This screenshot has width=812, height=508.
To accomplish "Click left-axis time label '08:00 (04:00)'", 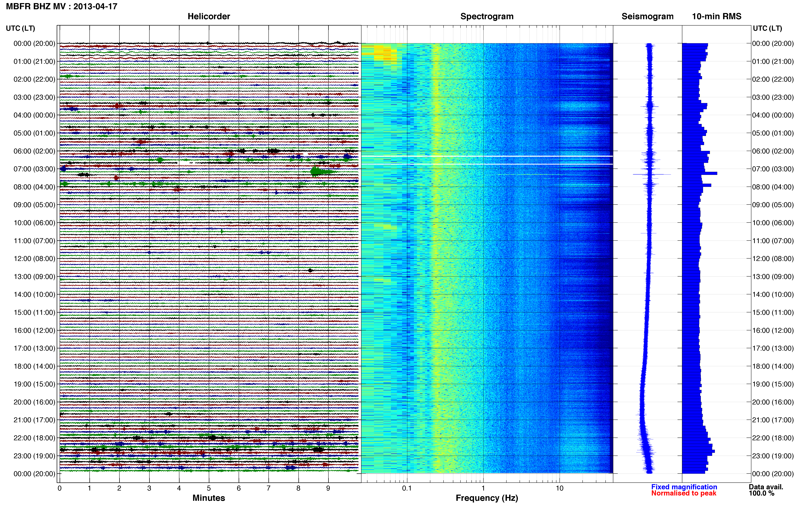I will (34, 187).
